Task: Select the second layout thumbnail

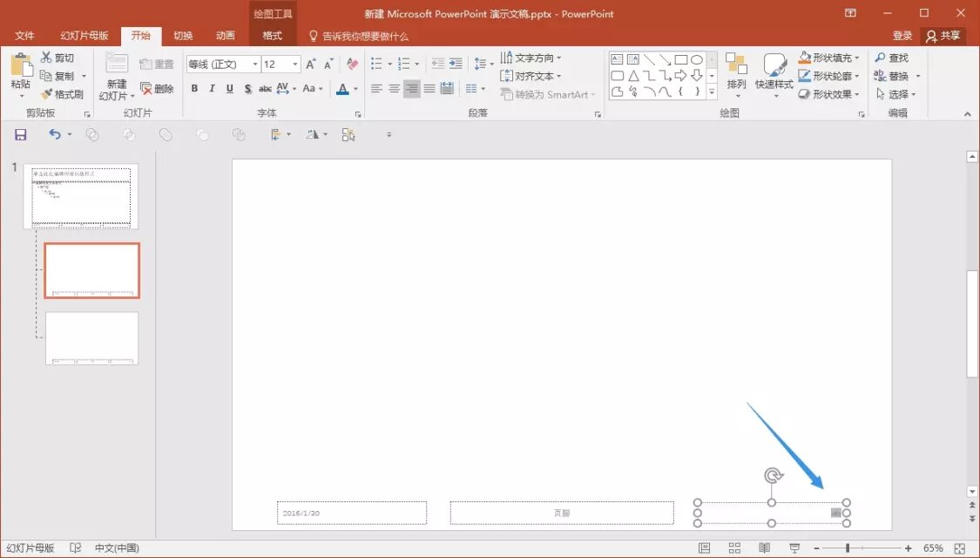Action: [x=91, y=337]
